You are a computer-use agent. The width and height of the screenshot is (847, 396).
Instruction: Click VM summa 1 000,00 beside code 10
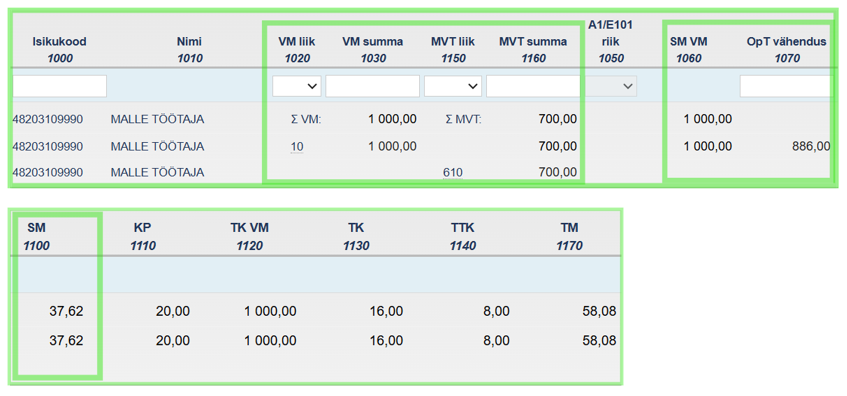[x=393, y=146]
